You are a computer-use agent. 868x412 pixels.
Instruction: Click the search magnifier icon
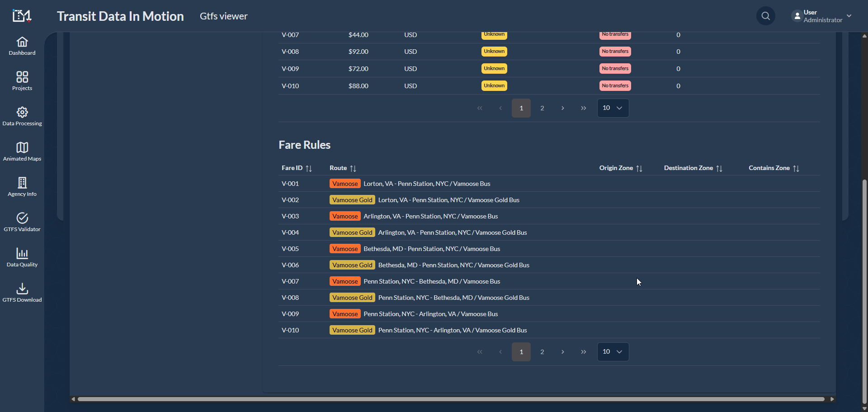(765, 16)
